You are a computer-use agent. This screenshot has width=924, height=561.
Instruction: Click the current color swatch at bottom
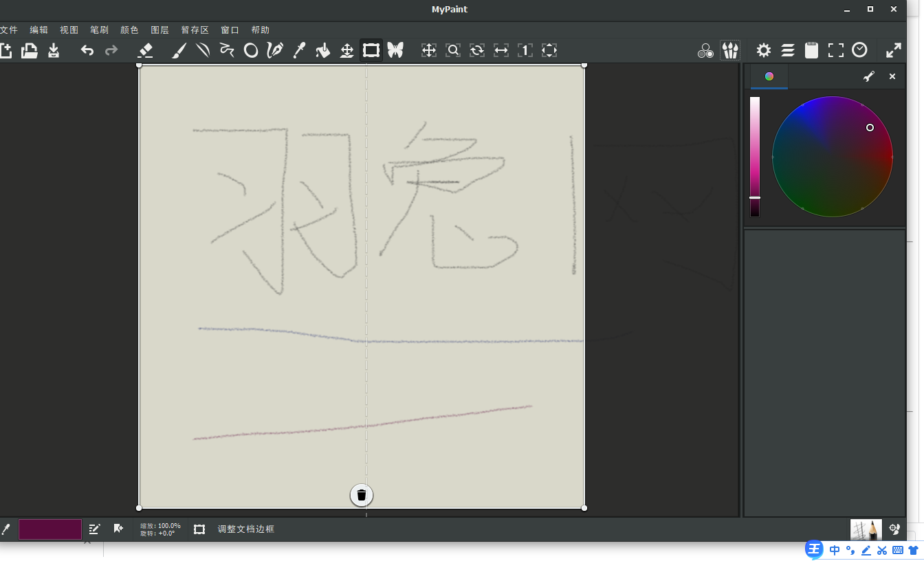(x=50, y=529)
